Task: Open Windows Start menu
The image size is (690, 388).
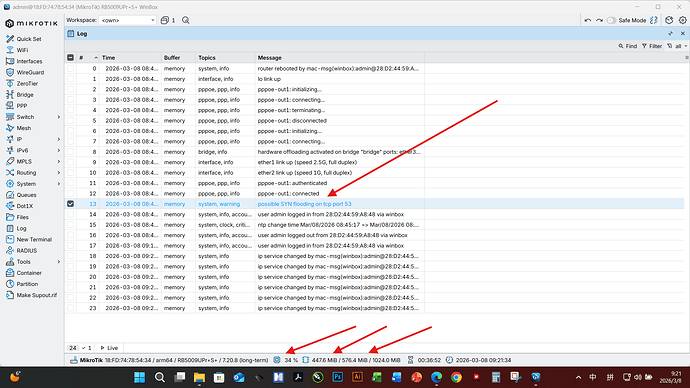Action: tap(139, 377)
